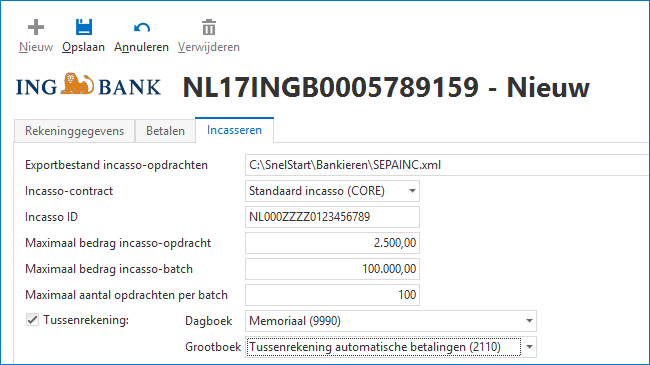Click the Incasso ID label

[51, 217]
